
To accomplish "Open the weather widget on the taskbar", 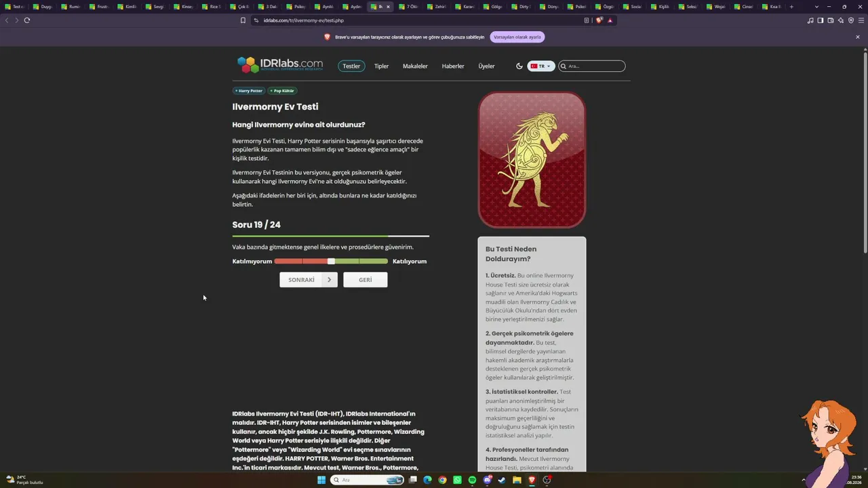I will (24, 480).
